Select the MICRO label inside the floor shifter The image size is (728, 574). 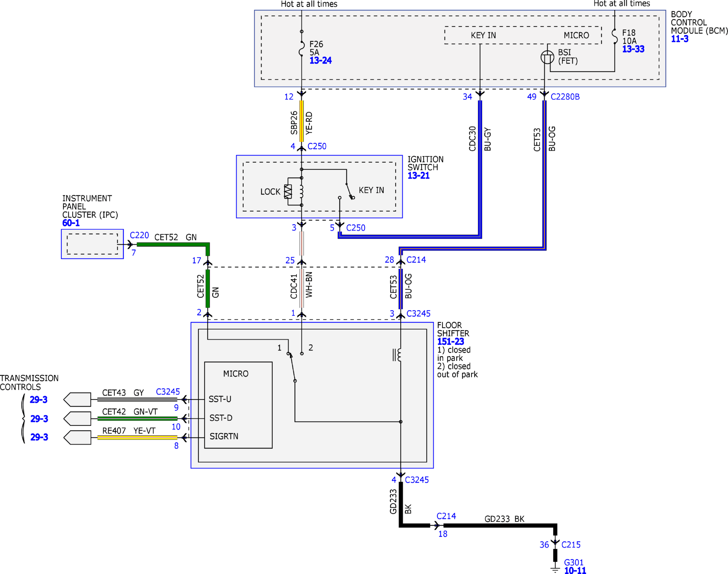tap(236, 374)
